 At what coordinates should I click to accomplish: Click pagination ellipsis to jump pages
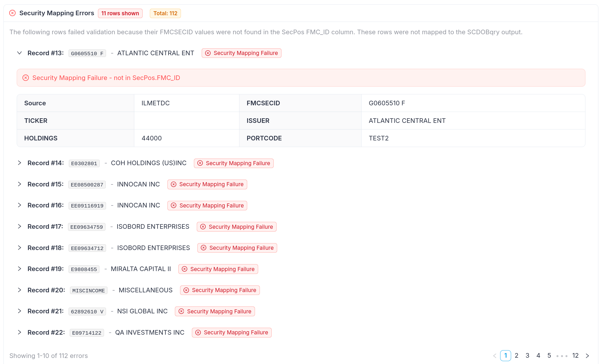562,356
